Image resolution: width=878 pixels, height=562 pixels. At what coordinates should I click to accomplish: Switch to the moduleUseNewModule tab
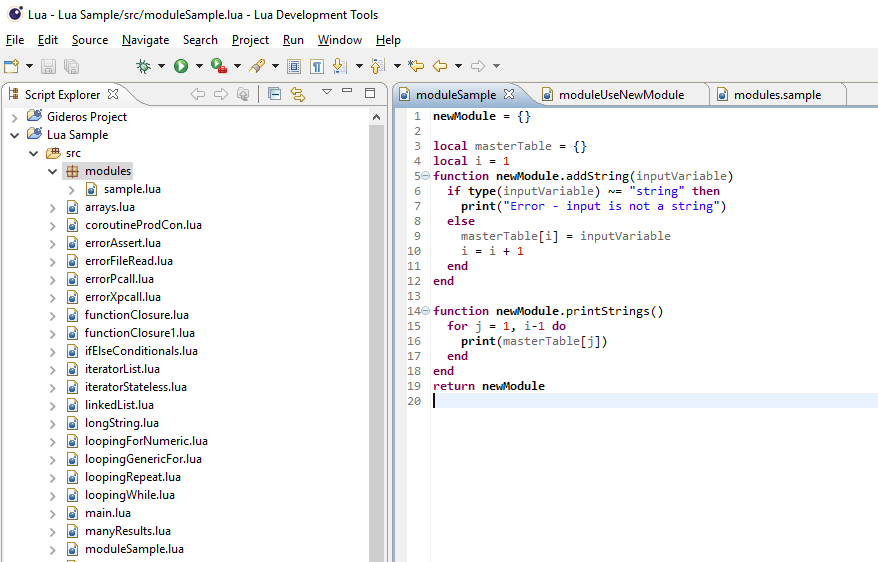click(621, 95)
